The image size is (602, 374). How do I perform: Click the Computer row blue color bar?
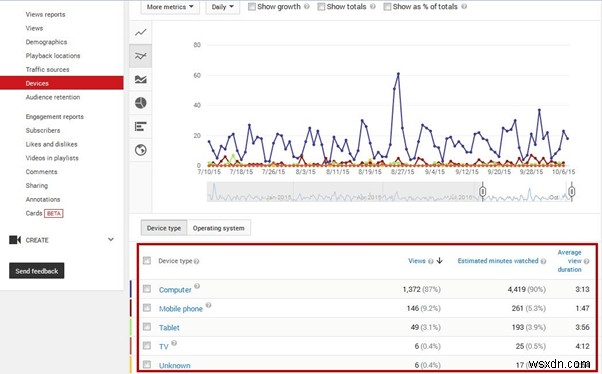(131, 289)
